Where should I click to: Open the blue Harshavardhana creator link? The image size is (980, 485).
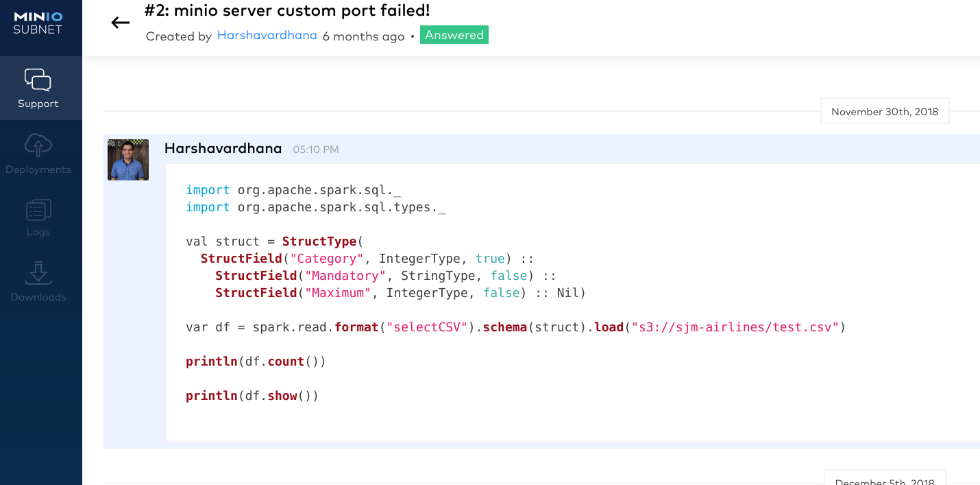267,35
